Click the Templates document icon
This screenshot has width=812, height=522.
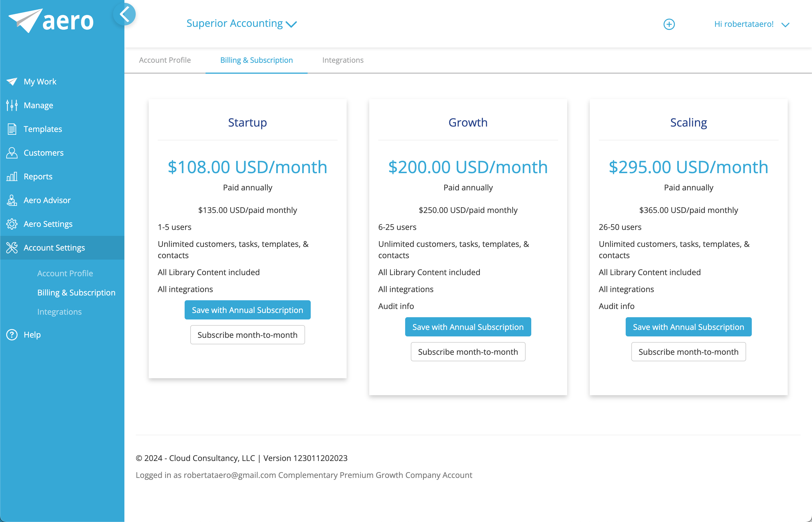click(x=12, y=129)
